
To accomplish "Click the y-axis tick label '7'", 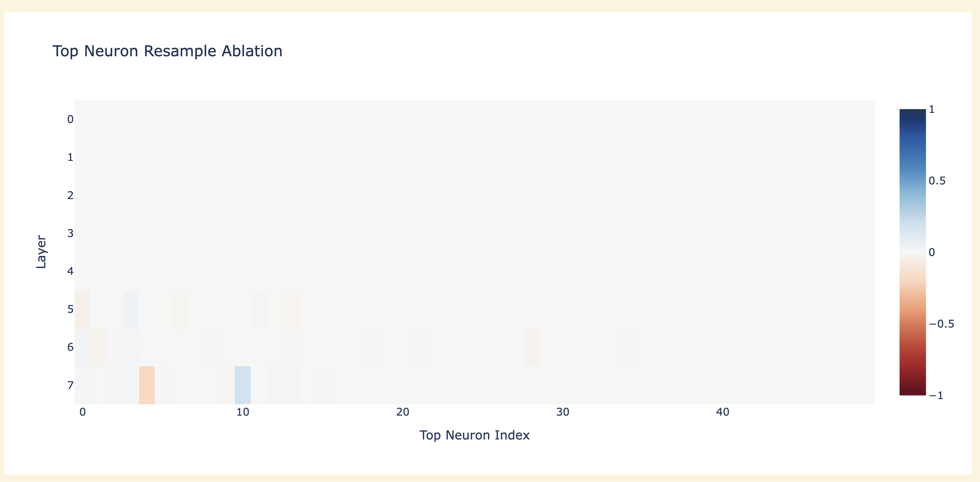I will coord(70,385).
